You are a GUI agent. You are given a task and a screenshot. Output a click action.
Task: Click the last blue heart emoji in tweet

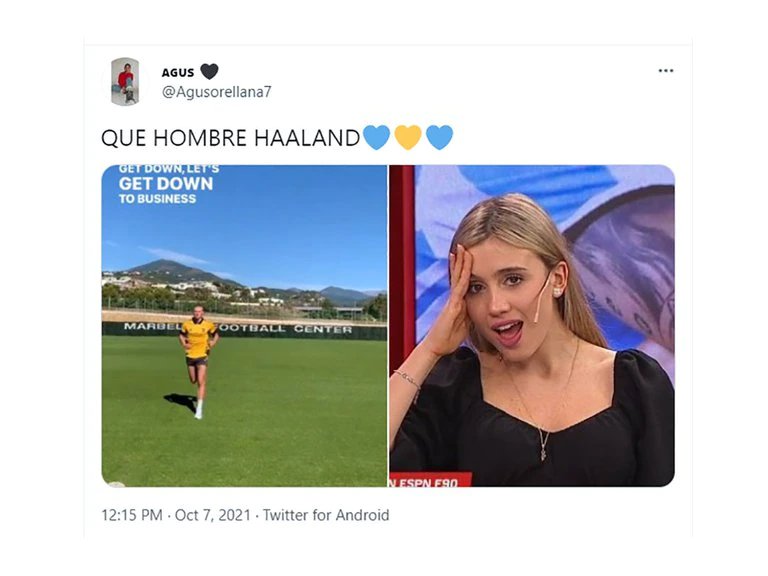click(x=439, y=137)
